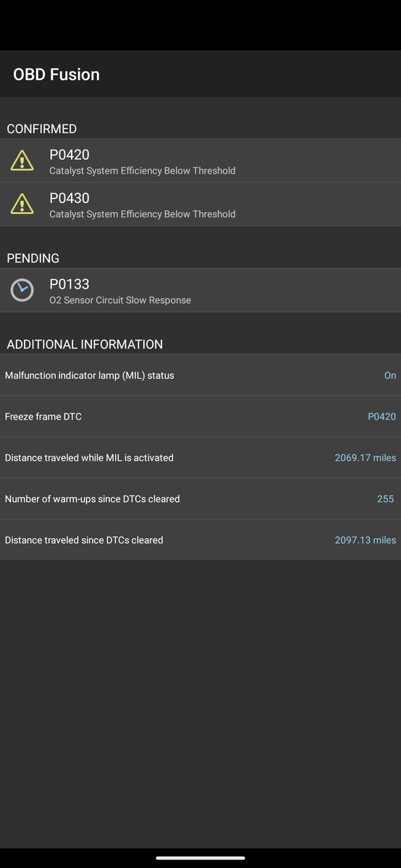
Task: Tap the 2097.13 miles distance value
Action: [x=366, y=540]
